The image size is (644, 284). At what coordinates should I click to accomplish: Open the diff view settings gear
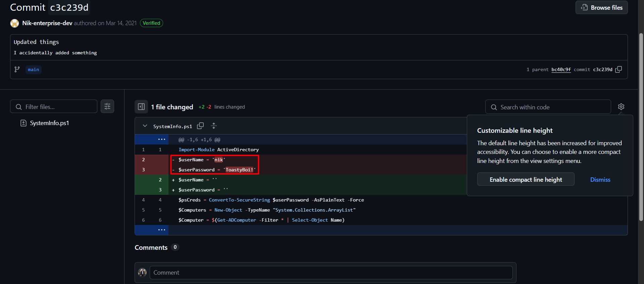[621, 107]
